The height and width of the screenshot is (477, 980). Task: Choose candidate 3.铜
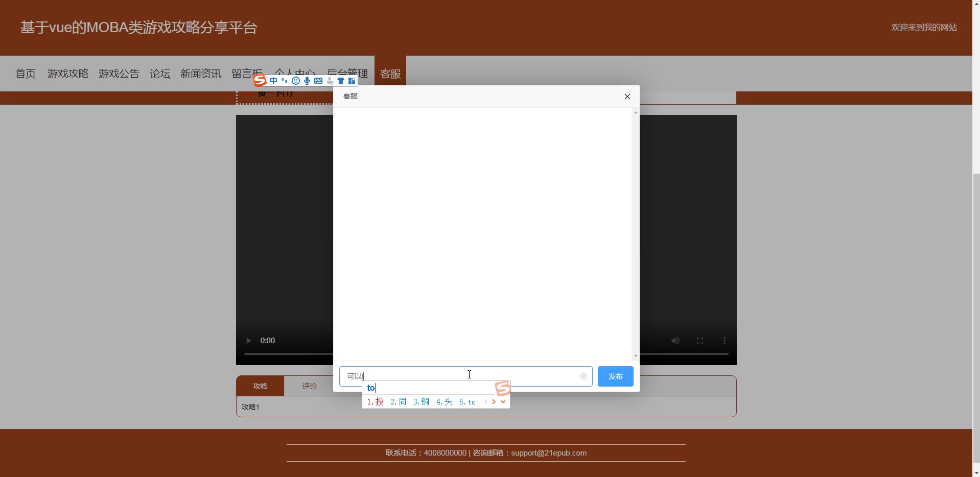tap(422, 402)
